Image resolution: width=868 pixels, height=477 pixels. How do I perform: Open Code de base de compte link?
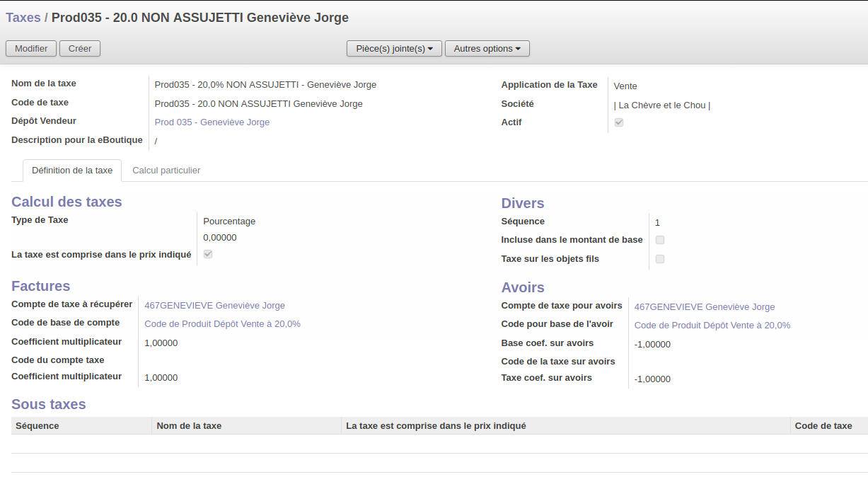point(222,324)
